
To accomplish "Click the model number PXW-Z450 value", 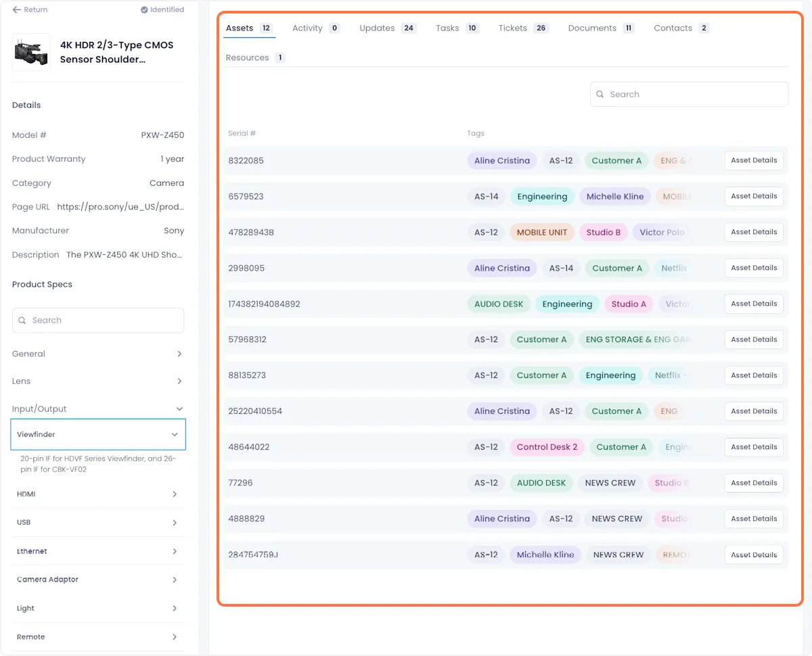I will (162, 135).
